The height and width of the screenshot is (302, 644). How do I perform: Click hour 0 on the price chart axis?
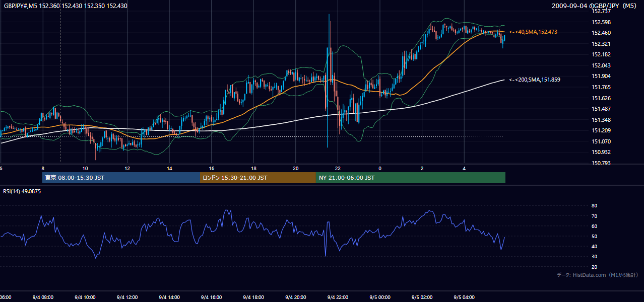pos(380,169)
